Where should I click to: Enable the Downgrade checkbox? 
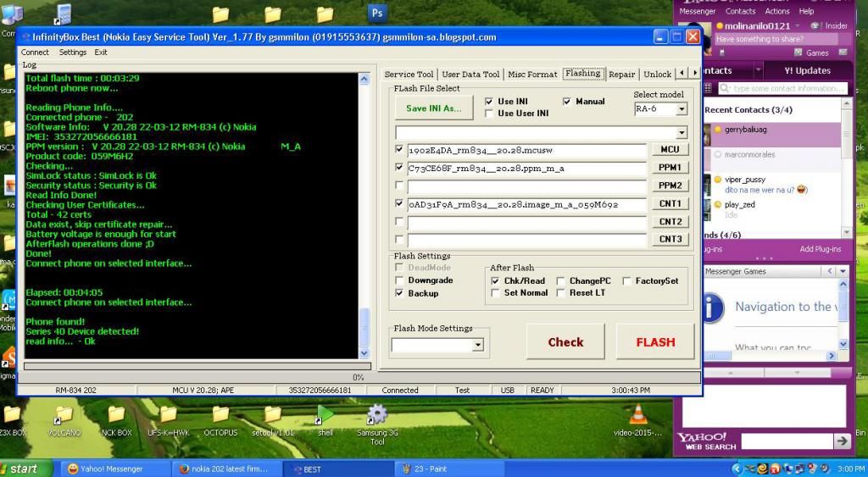pyautogui.click(x=400, y=280)
